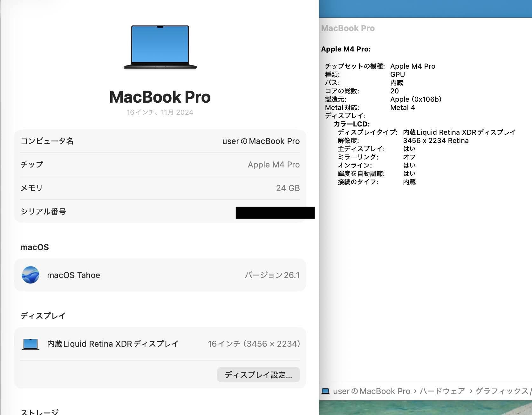Click the Metal 4 support value
The height and width of the screenshot is (415, 532).
[x=402, y=108]
